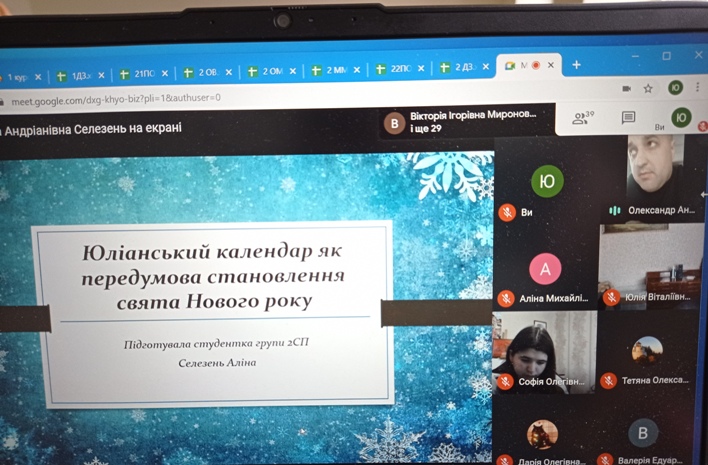The width and height of the screenshot is (708, 465).
Task: Close the 2 ОМ tab
Action: pos(293,71)
